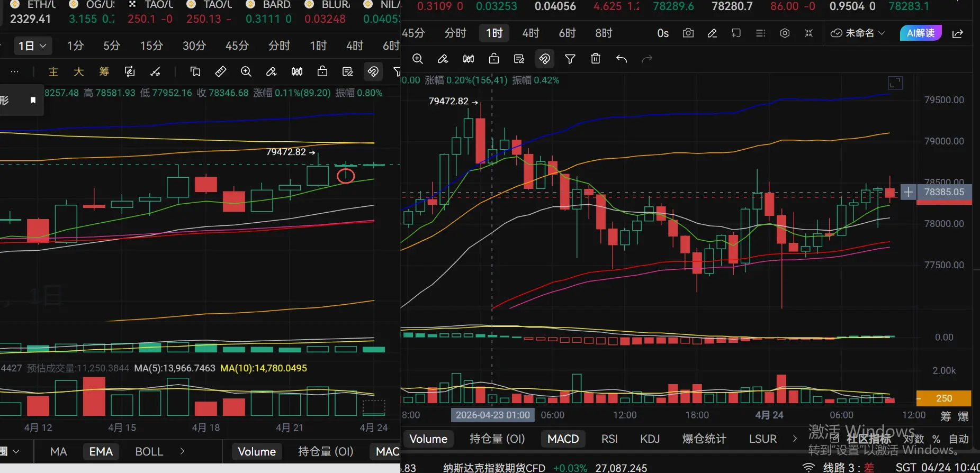Open the 1日 interval dropdown in left chart
The height and width of the screenshot is (473, 980).
32,46
